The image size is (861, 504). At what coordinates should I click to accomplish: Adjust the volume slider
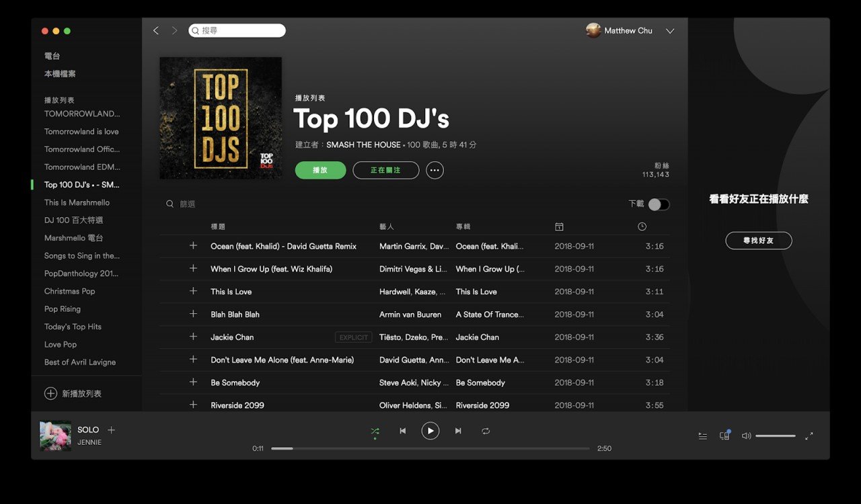tap(776, 436)
